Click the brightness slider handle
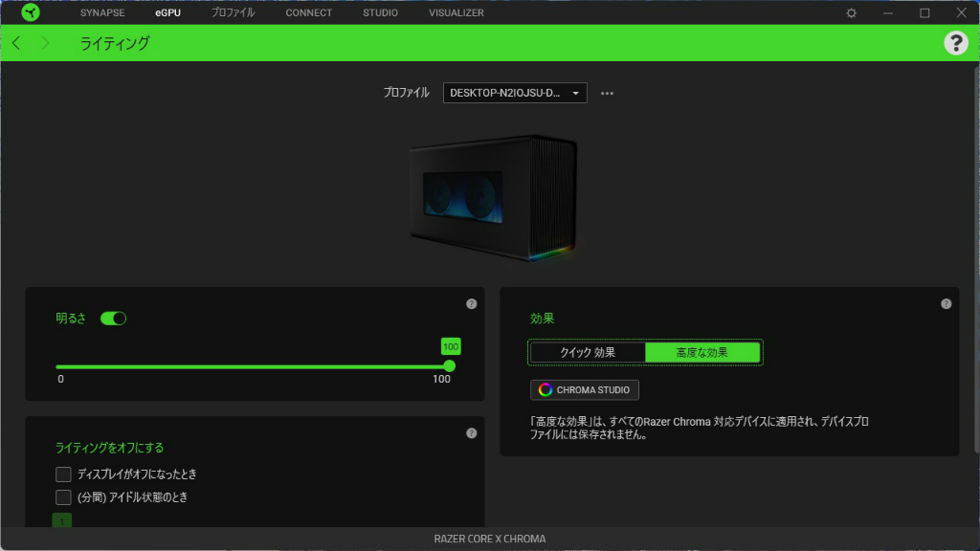The image size is (980, 551). click(x=450, y=366)
